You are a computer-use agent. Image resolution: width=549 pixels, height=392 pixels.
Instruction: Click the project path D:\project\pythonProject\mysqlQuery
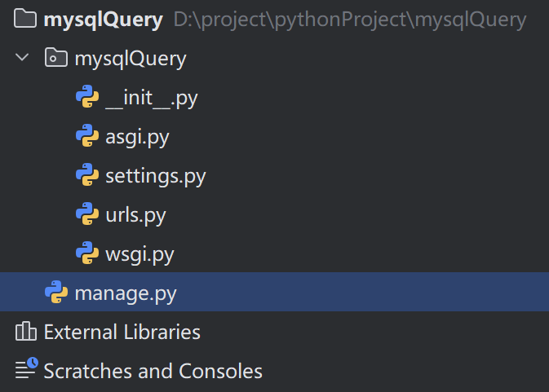pos(349,20)
